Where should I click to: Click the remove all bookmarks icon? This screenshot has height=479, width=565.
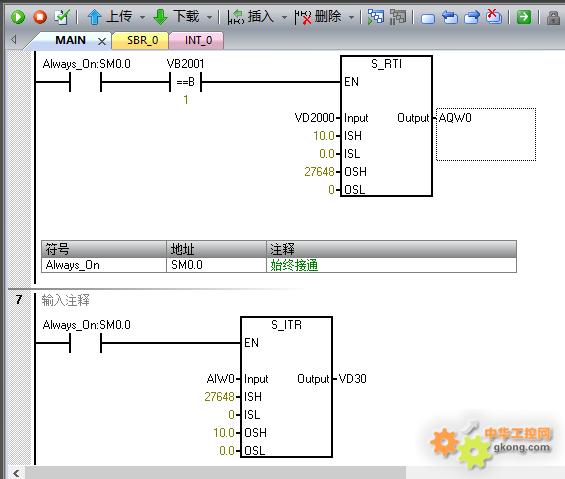coord(494,17)
